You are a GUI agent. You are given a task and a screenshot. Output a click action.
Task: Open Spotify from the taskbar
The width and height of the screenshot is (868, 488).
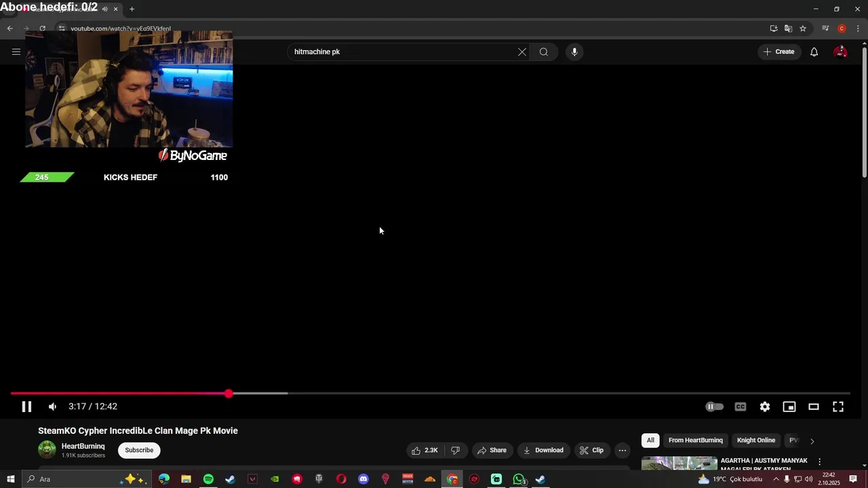[208, 479]
